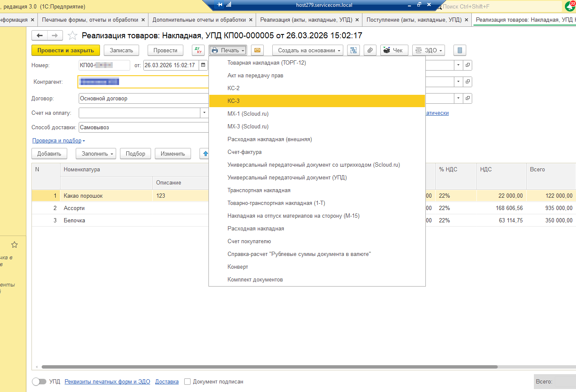Select Счет-фактура print form
This screenshot has width=576, height=392.
point(317,152)
